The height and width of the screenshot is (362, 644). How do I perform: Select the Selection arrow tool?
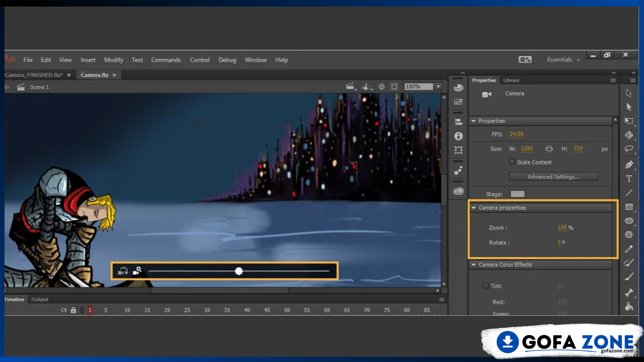(x=629, y=93)
